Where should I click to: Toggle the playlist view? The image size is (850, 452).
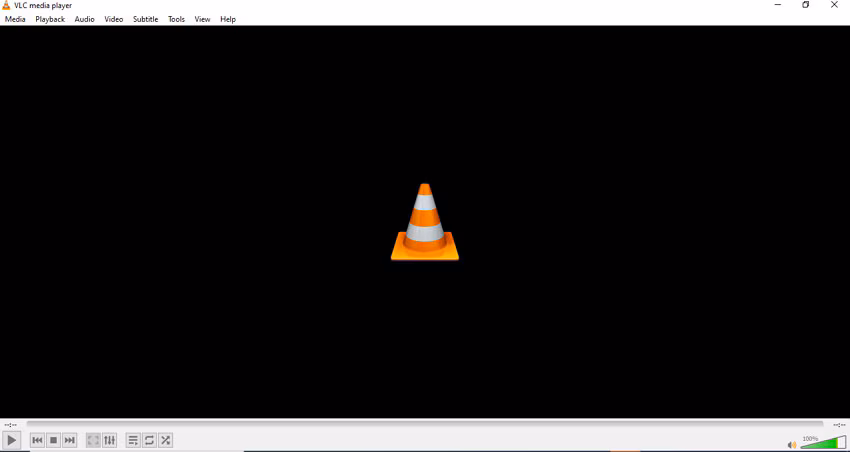coord(133,441)
